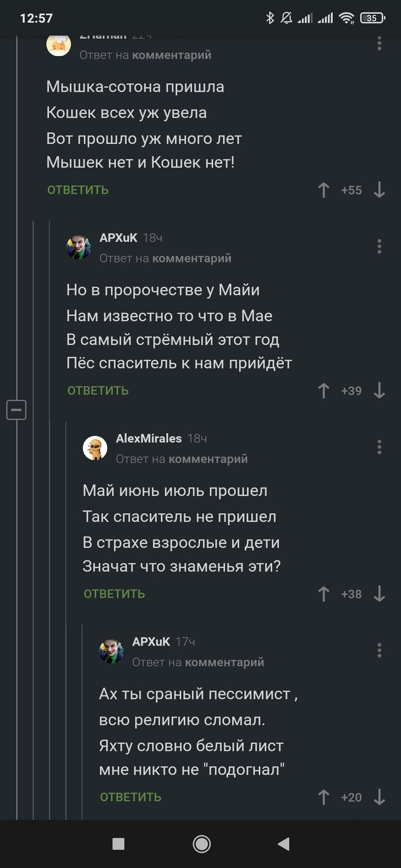Upvote APXuK's +39 prophecy comment

click(324, 391)
